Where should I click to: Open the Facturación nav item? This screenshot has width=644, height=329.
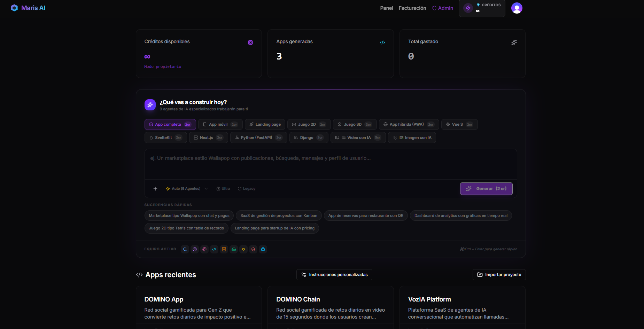pos(412,8)
